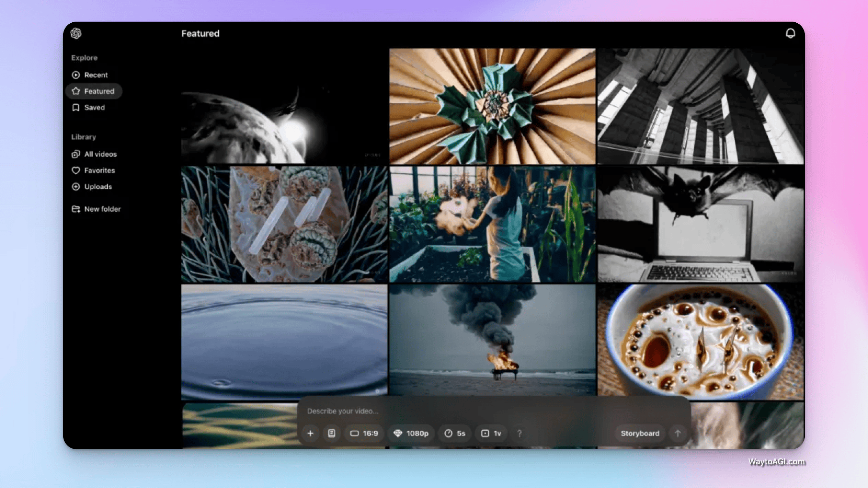This screenshot has height=488, width=868.
Task: Open the 1080p resolution dropdown
Action: pos(411,433)
